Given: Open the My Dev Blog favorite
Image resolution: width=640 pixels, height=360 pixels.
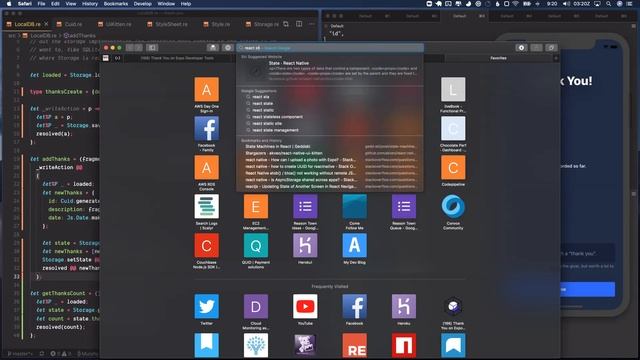Looking at the screenshot, I should 354,245.
